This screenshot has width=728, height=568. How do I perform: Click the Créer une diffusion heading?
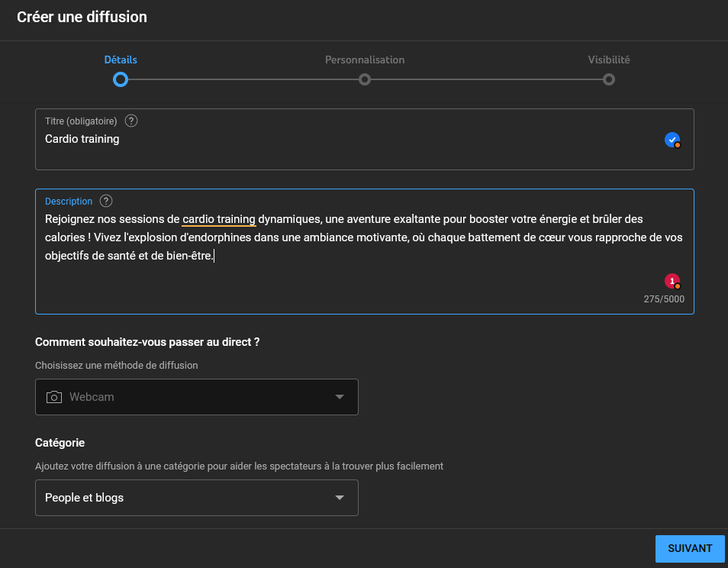82,18
